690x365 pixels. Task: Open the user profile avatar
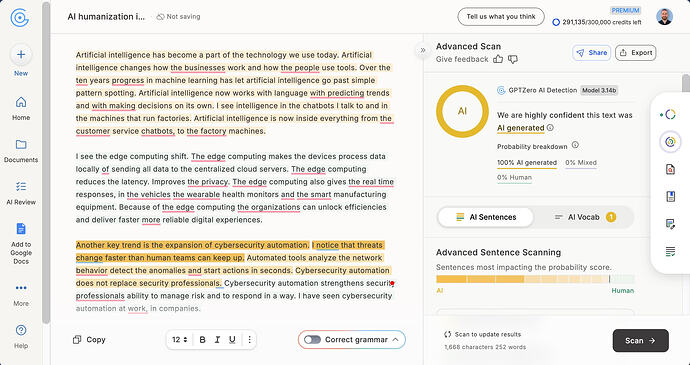pos(664,17)
